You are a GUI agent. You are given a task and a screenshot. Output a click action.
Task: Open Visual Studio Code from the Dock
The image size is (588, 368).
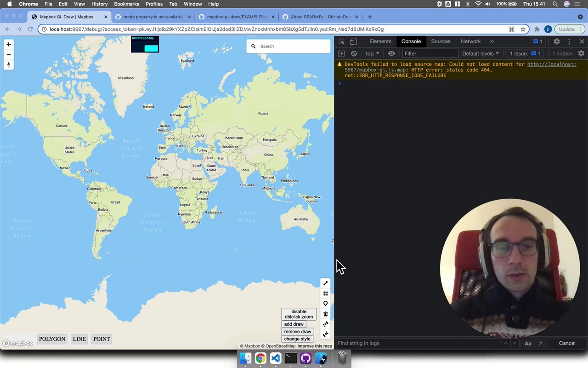pyautogui.click(x=276, y=358)
